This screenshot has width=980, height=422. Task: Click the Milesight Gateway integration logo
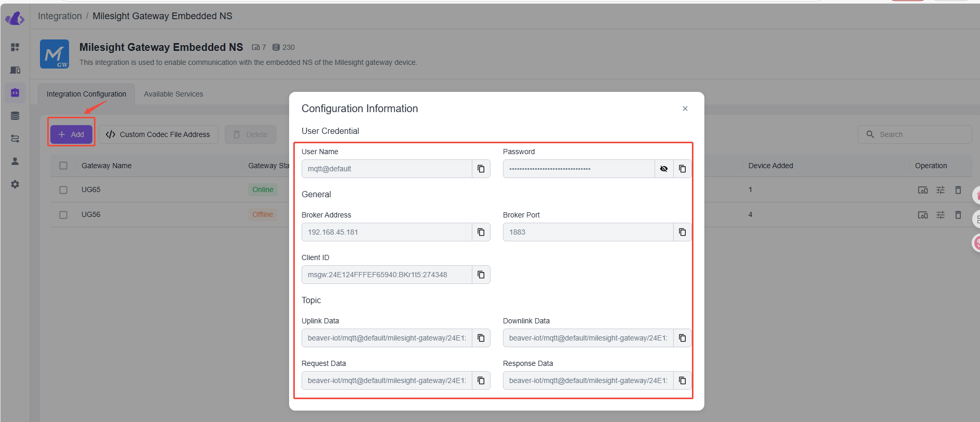pyautogui.click(x=55, y=54)
